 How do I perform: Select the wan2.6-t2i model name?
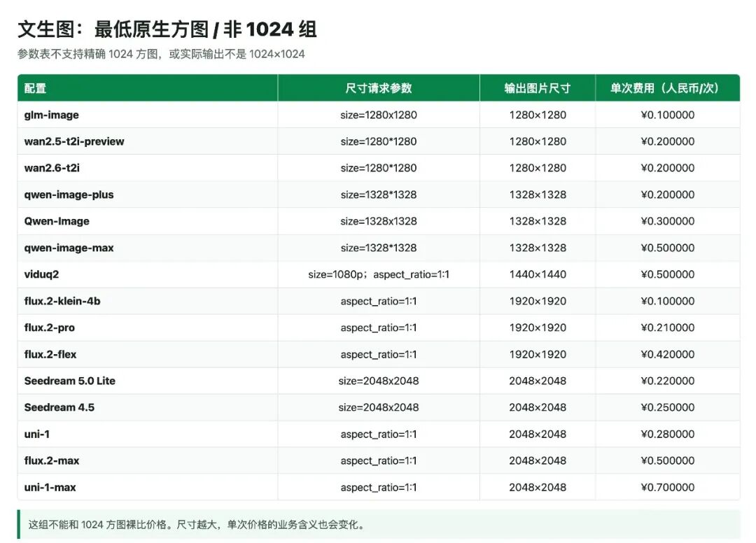(x=52, y=168)
